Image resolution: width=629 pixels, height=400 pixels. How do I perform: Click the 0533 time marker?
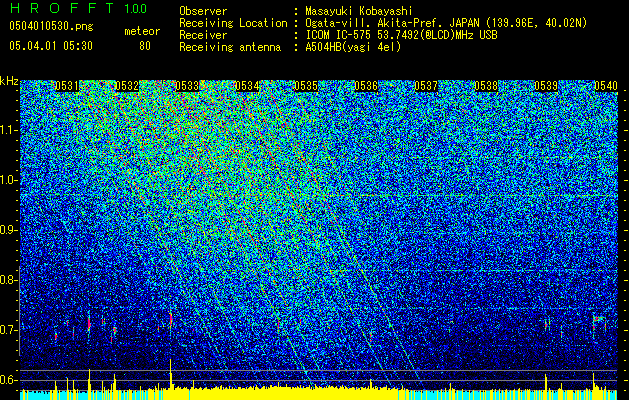[187, 86]
